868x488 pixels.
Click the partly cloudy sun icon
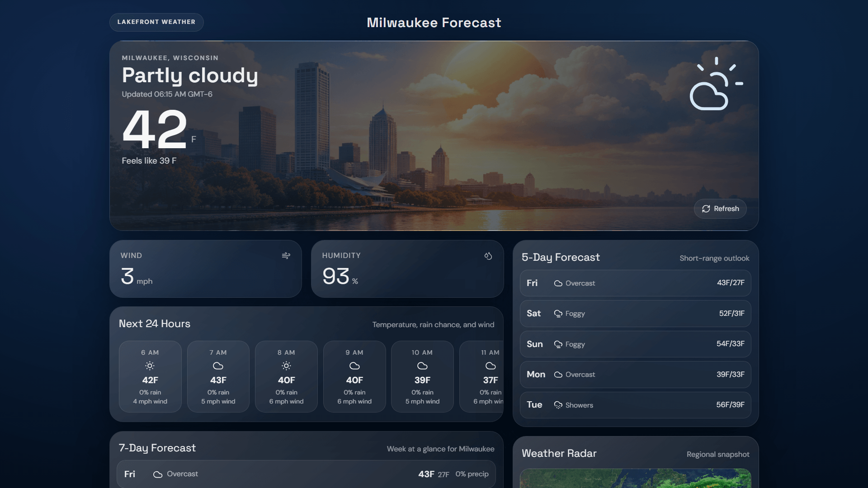pos(716,84)
